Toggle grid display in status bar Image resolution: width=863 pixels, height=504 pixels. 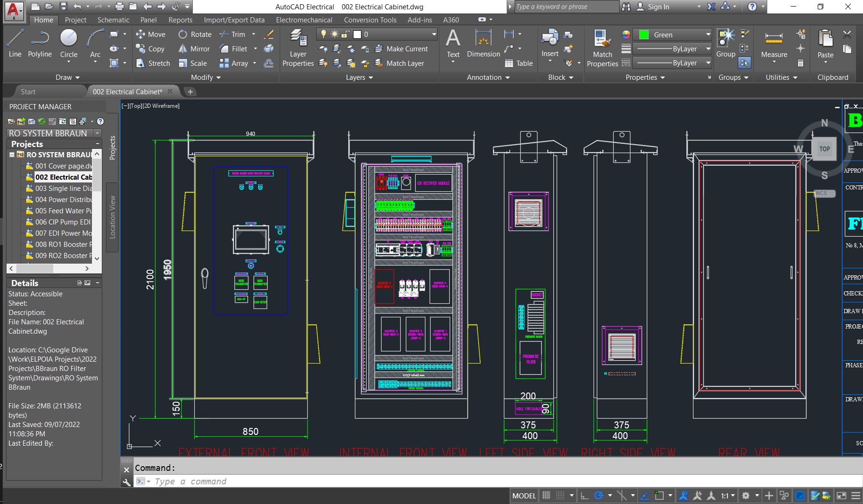coord(546,496)
